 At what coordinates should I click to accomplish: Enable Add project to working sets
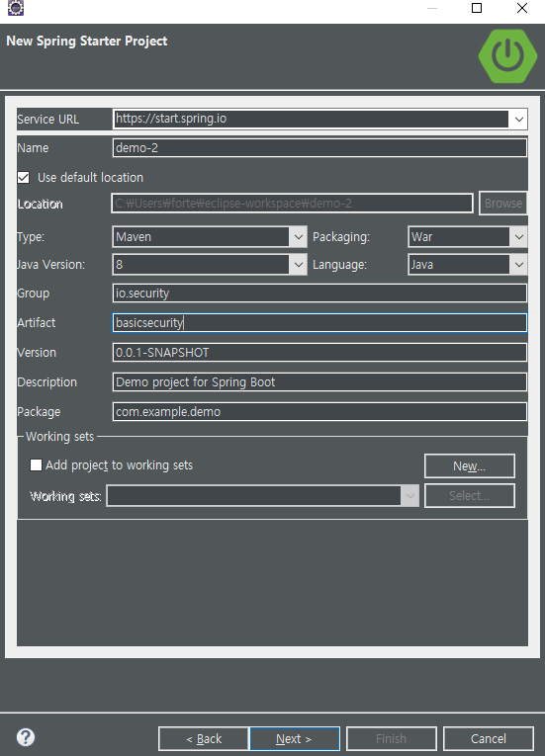point(36,464)
